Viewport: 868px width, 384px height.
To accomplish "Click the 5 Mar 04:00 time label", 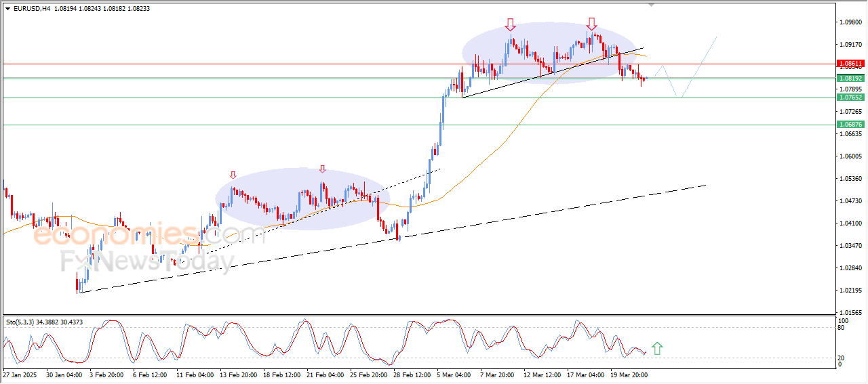I will coord(454,374).
